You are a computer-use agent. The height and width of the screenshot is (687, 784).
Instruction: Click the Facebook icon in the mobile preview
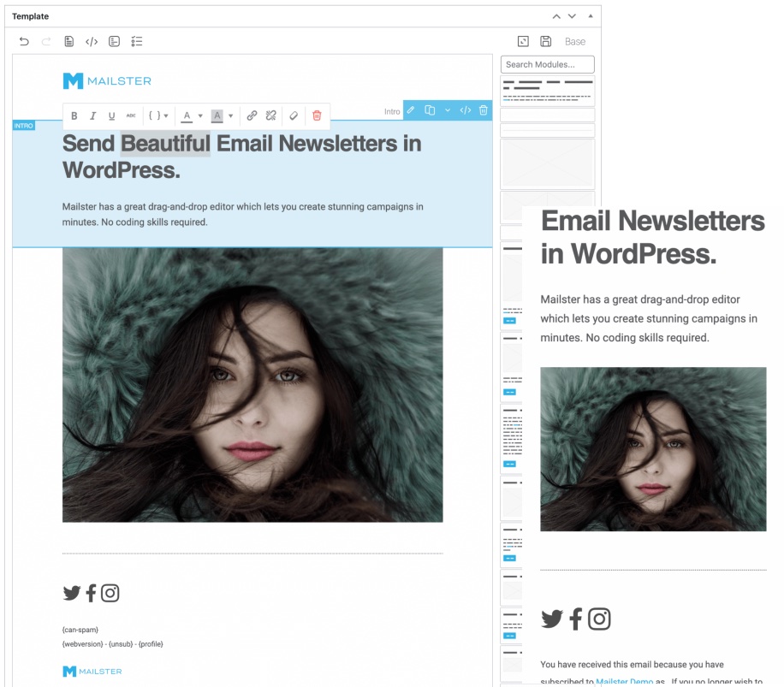coord(575,619)
